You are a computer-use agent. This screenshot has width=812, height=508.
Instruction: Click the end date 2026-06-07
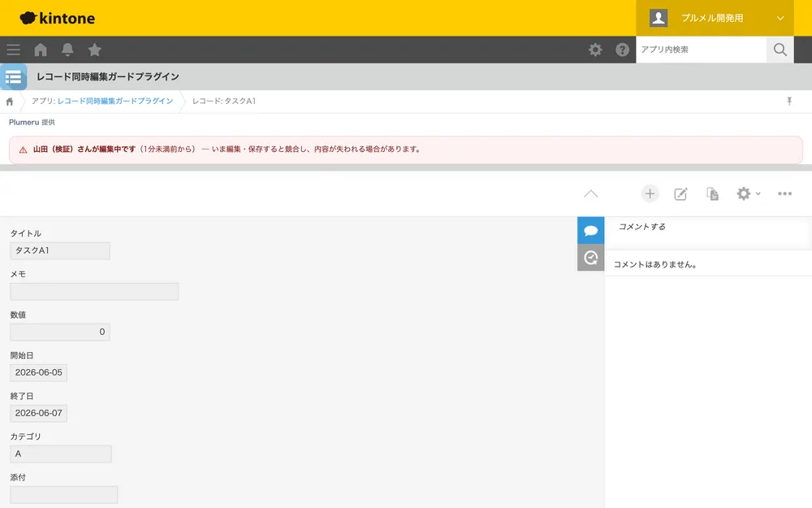39,413
